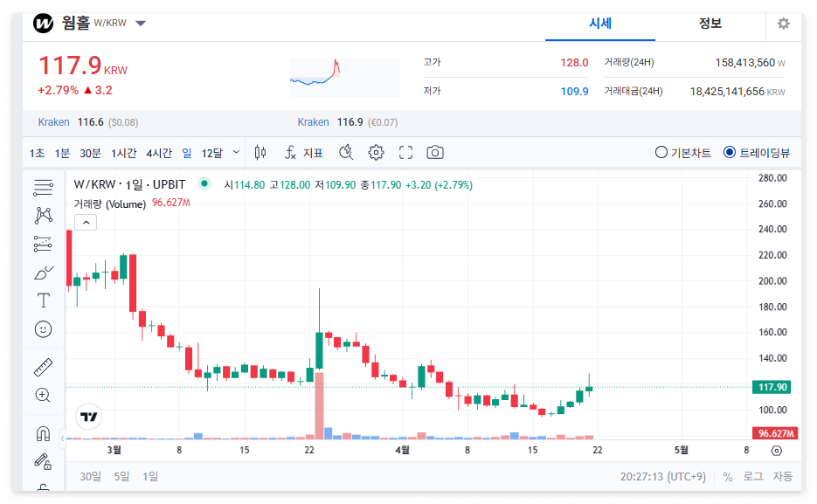Select the measure ruler tool
Viewport: 817px width, 504px height.
tap(41, 366)
